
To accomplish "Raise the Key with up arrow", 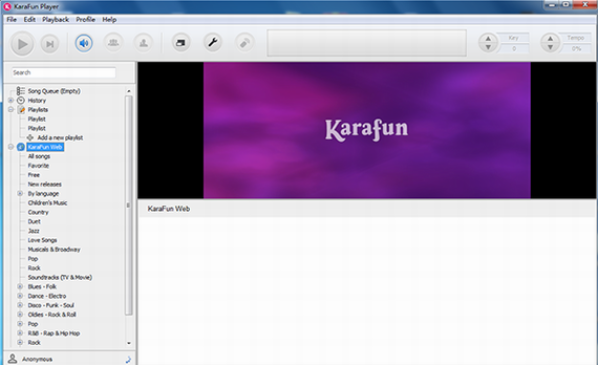I will click(x=488, y=39).
